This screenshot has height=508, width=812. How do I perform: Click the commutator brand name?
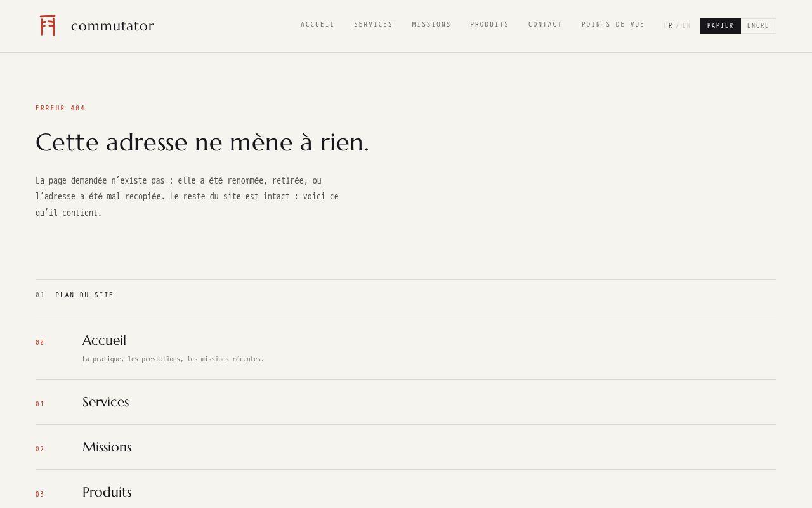[x=112, y=26]
